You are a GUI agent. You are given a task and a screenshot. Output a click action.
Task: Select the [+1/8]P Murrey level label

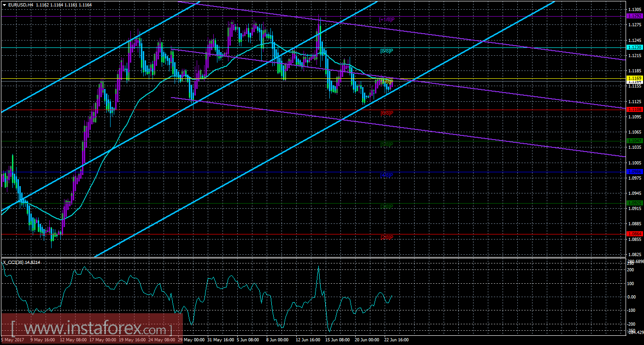point(386,19)
